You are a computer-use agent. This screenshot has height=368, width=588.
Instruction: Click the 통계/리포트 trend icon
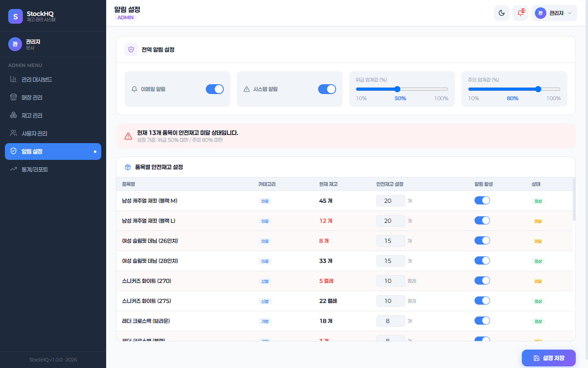13,169
